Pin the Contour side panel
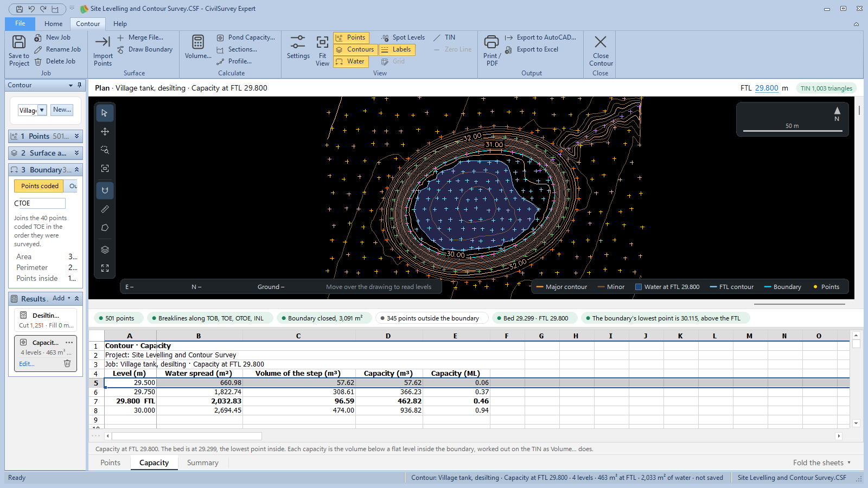This screenshot has height=488, width=868. pyautogui.click(x=79, y=85)
